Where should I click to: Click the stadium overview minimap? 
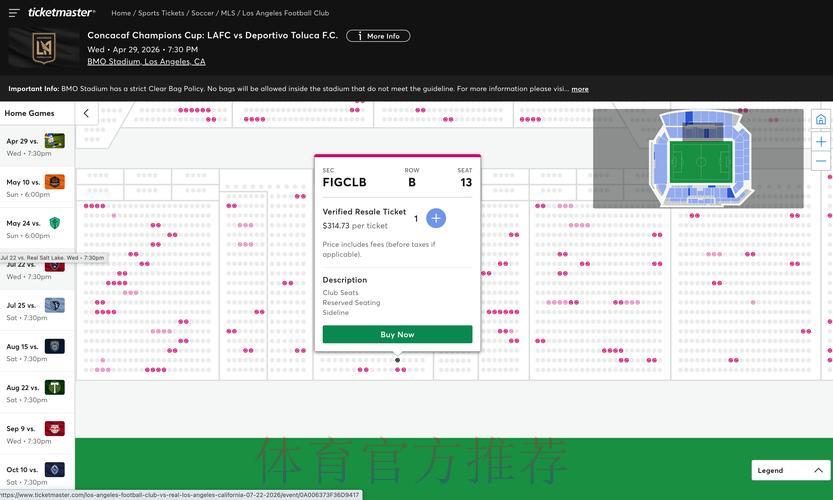(698, 158)
